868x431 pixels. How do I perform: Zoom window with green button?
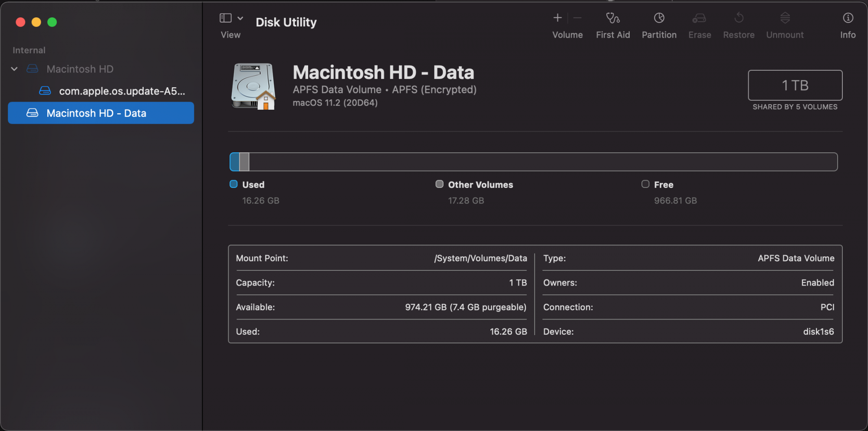(x=52, y=22)
